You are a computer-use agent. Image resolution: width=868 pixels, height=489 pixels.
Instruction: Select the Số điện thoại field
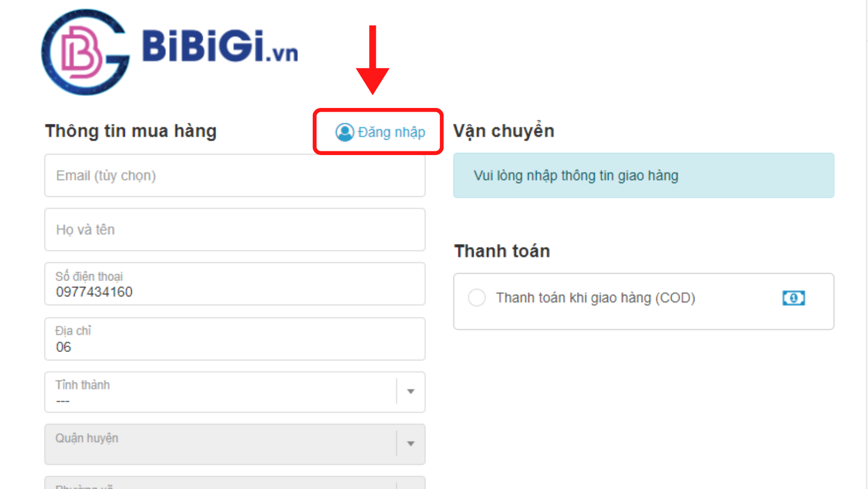tap(235, 284)
